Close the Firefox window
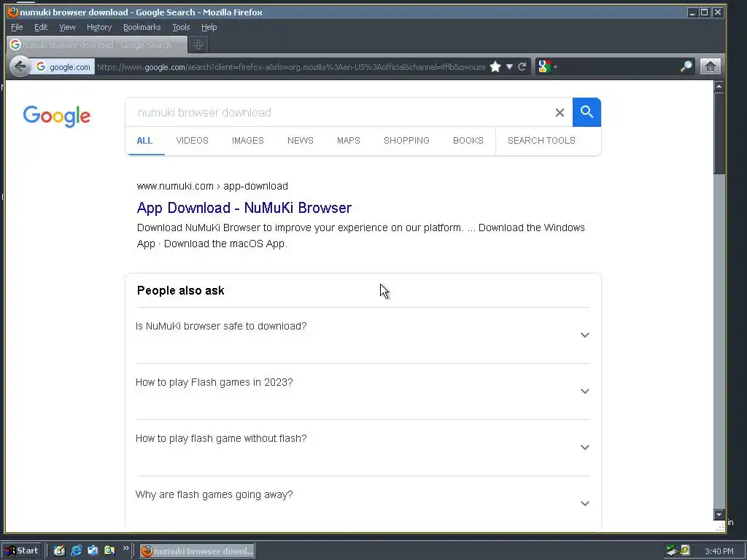747x560 pixels. [717, 12]
